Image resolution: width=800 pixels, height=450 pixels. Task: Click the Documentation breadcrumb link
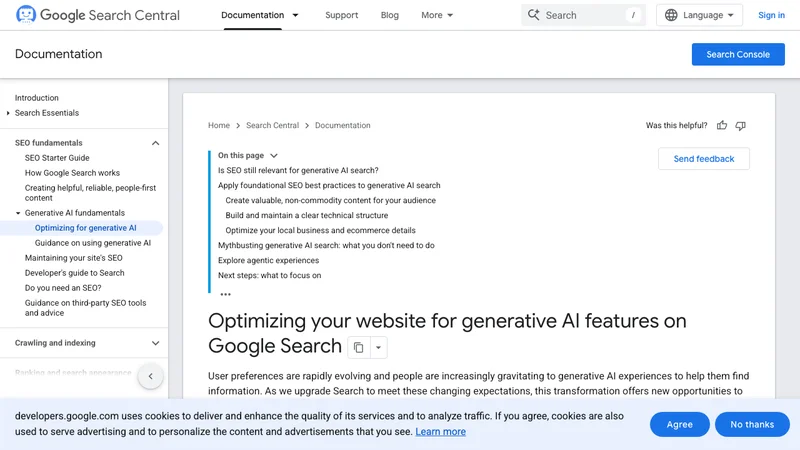click(x=342, y=126)
